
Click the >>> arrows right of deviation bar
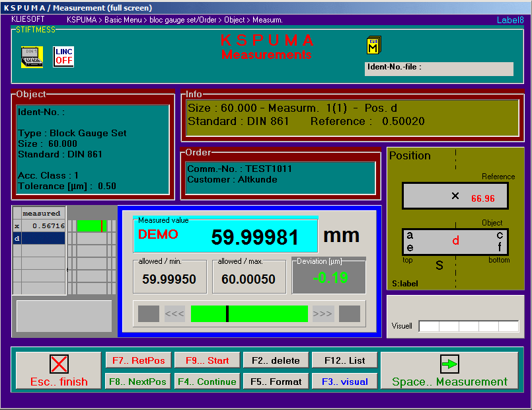point(323,313)
